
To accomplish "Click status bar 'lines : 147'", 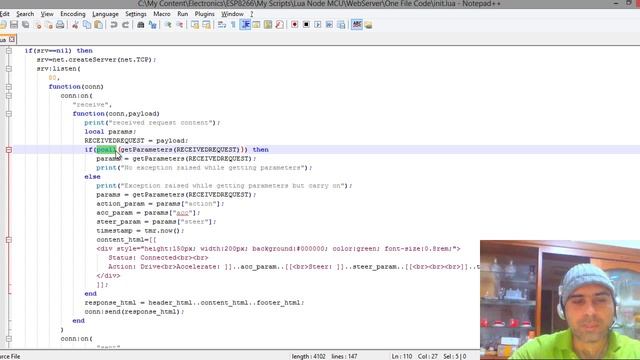I will click(x=344, y=356).
